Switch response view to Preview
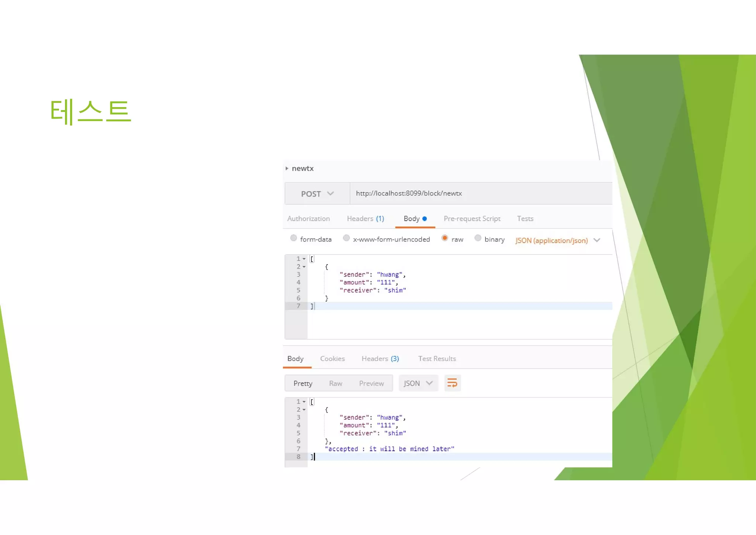This screenshot has width=756, height=535. pos(371,384)
